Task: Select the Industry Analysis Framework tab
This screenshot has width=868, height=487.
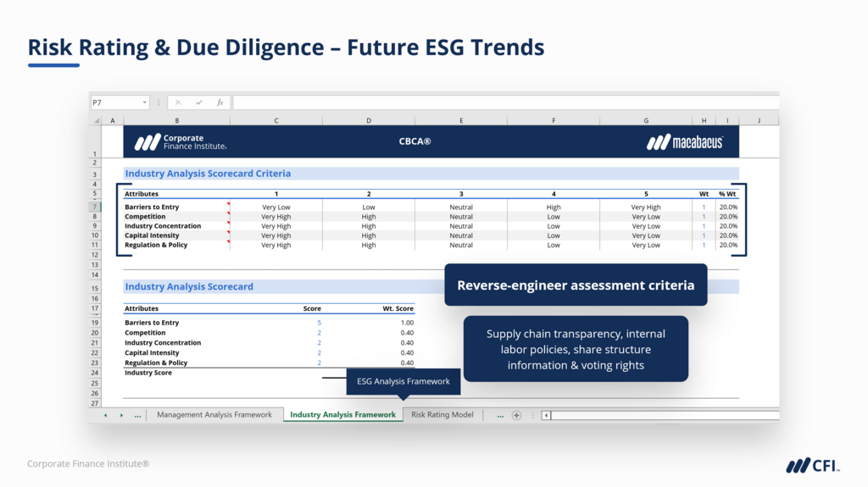Action: coord(342,415)
